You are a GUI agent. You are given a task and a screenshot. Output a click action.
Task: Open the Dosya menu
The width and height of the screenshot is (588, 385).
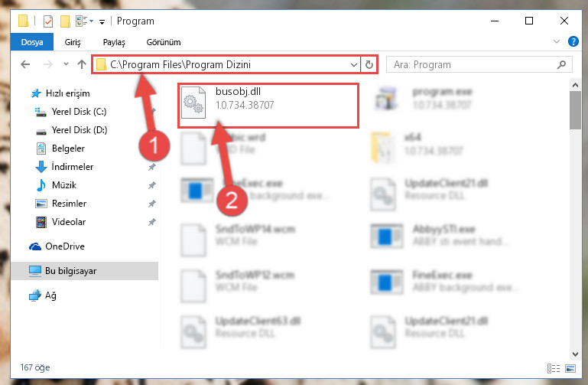tap(32, 42)
